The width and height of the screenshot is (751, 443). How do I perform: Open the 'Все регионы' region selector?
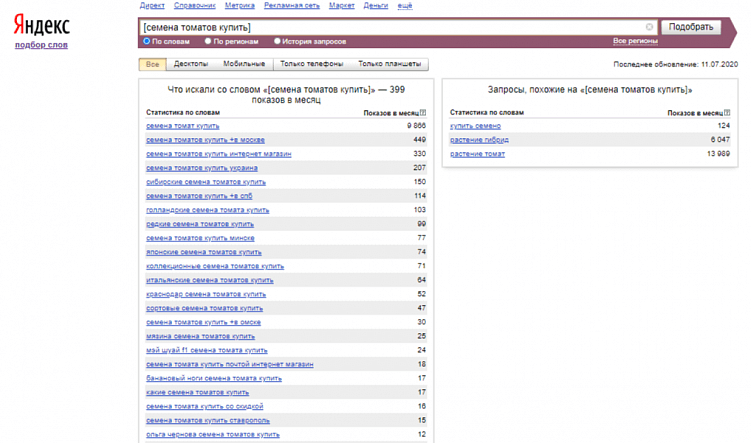pyautogui.click(x=635, y=41)
